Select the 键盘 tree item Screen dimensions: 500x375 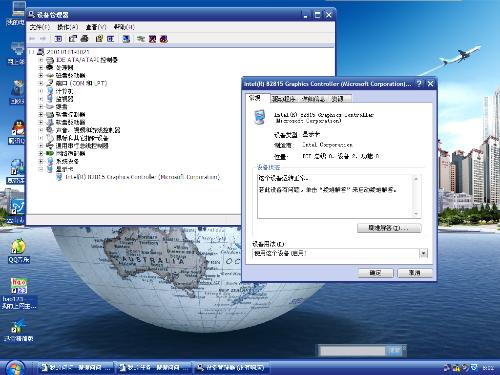pos(62,107)
